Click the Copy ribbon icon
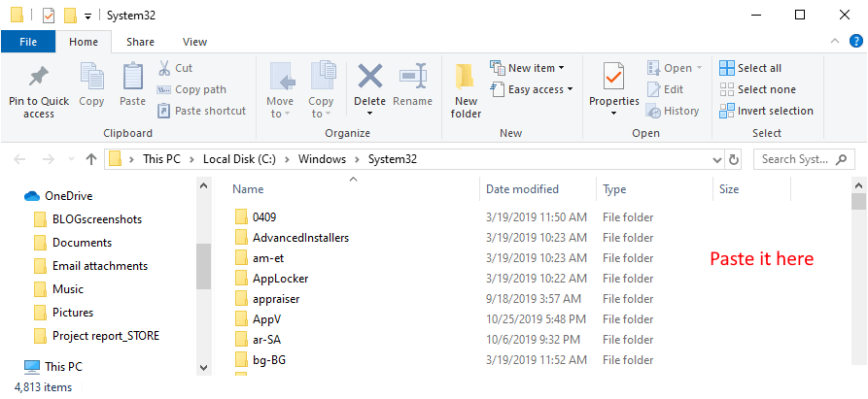The height and width of the screenshot is (399, 868). [x=91, y=77]
